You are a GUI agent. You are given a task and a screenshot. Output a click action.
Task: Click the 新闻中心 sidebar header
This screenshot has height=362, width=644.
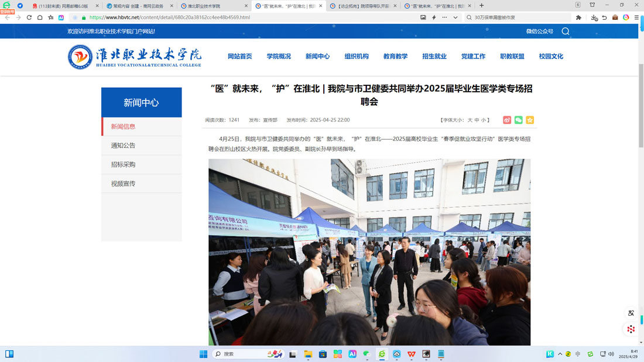tap(141, 102)
